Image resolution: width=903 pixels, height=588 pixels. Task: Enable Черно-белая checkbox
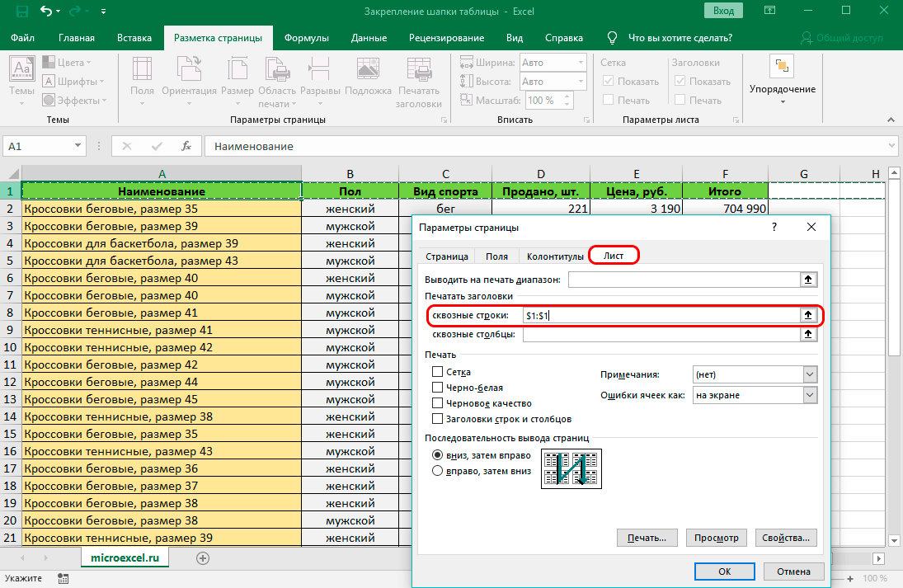point(438,388)
